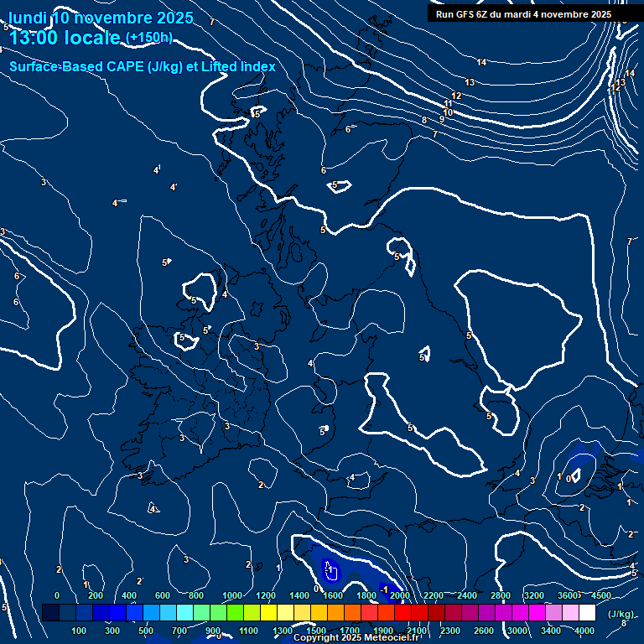Select the darkest navy swatch starting the scale

(x=50, y=612)
